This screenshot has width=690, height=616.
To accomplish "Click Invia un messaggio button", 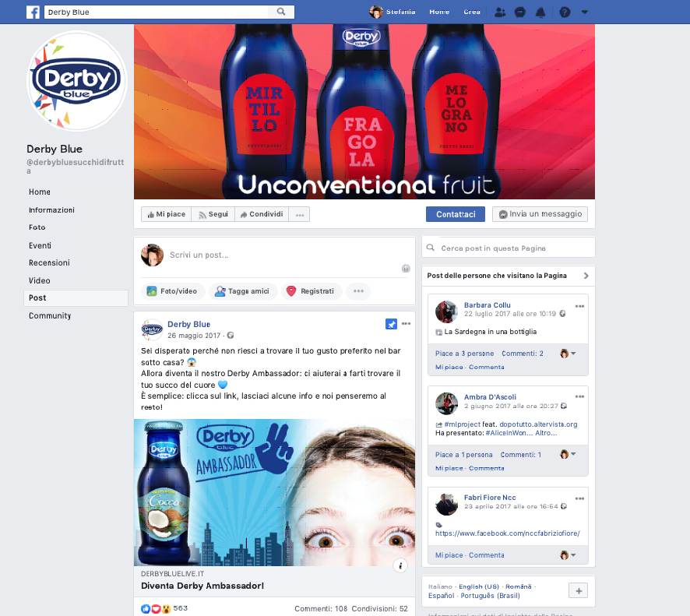I will tap(540, 214).
